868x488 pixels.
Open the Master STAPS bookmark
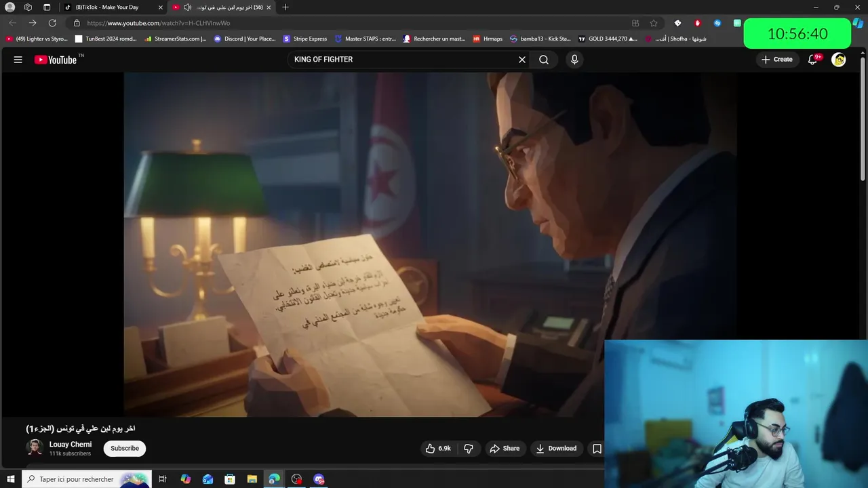point(365,39)
